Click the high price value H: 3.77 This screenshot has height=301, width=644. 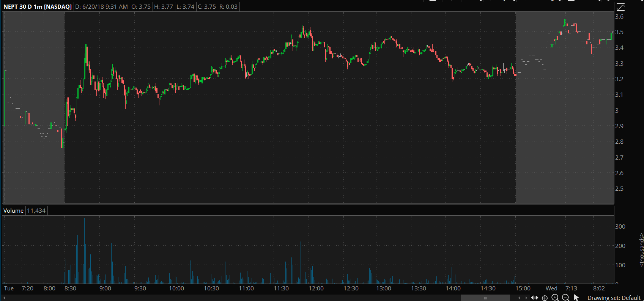click(x=164, y=7)
